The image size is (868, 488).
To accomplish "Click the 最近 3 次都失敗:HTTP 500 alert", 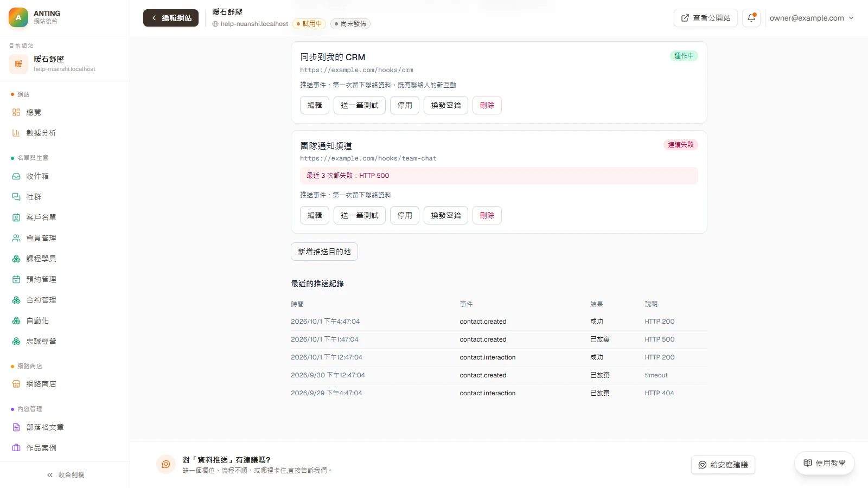I will point(499,176).
